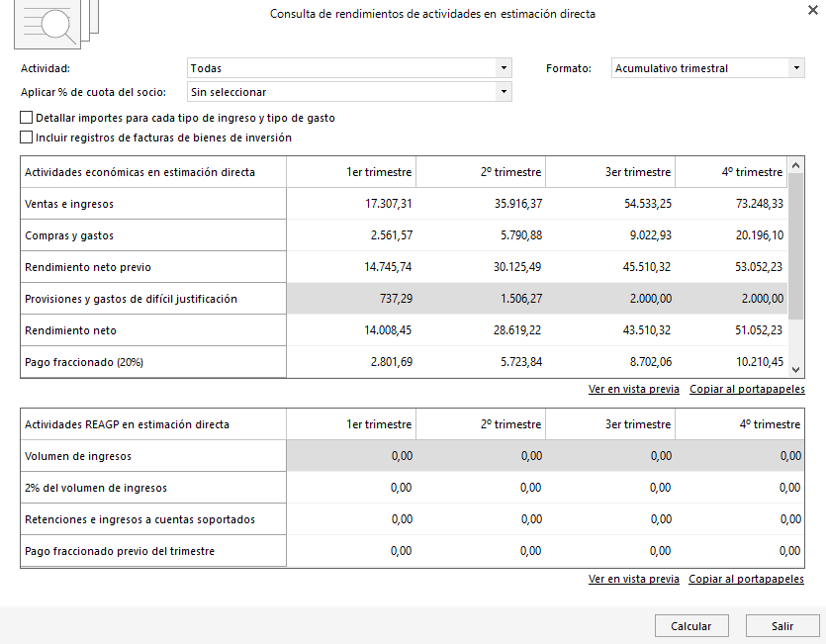Open Ver en vista previa under economic activities table

point(634,389)
